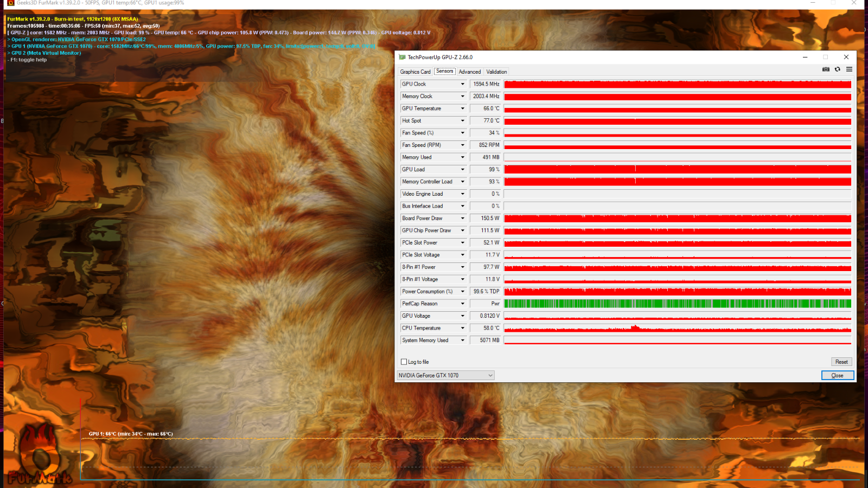Click the System Memory Used value 5071 MB
Image resolution: width=868 pixels, height=488 pixels.
[486, 340]
